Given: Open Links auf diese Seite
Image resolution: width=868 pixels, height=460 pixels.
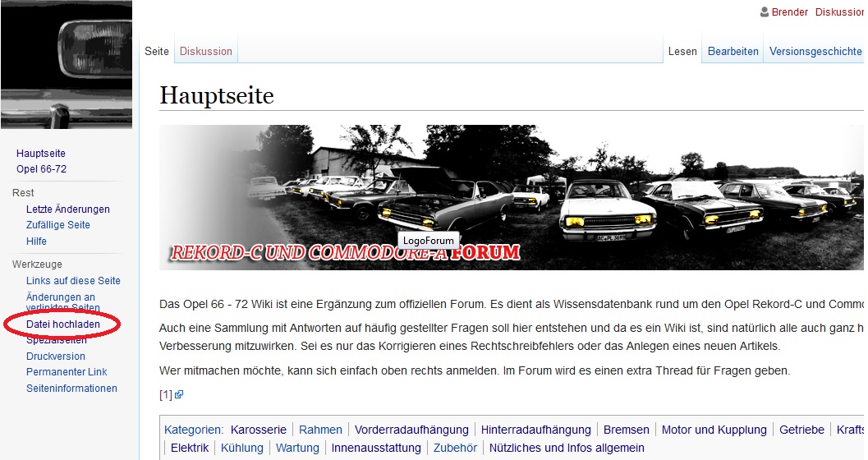Looking at the screenshot, I should 73,281.
